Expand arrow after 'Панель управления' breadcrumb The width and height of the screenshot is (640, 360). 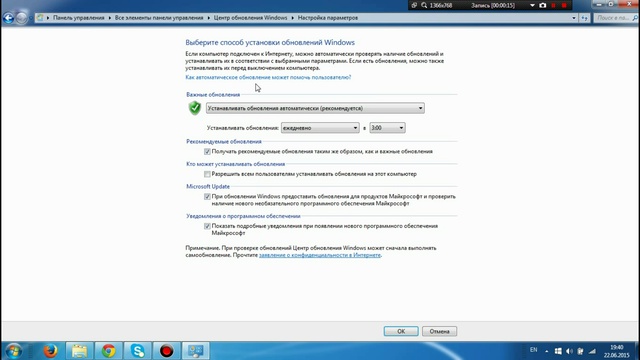[x=110, y=18]
